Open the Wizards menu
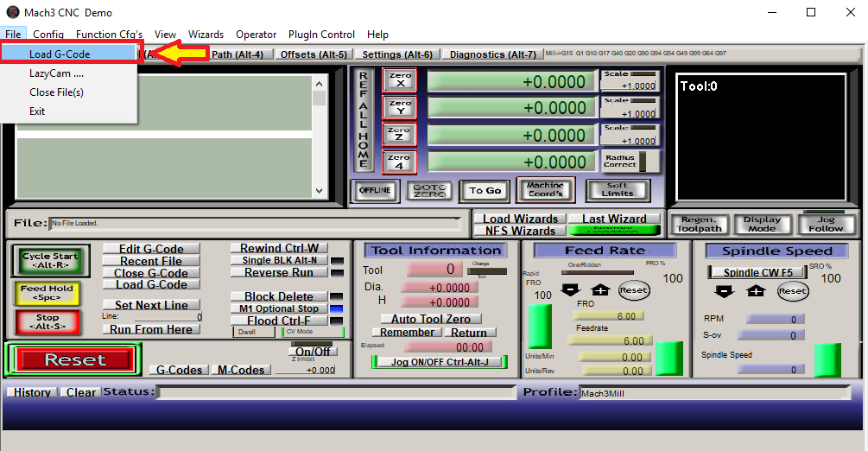Image resolution: width=868 pixels, height=451 pixels. (206, 35)
